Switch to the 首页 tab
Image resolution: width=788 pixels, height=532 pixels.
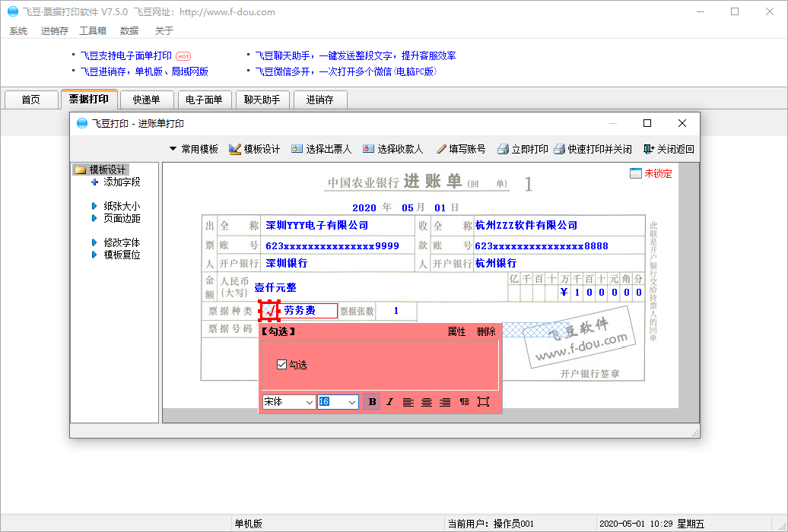click(x=30, y=100)
